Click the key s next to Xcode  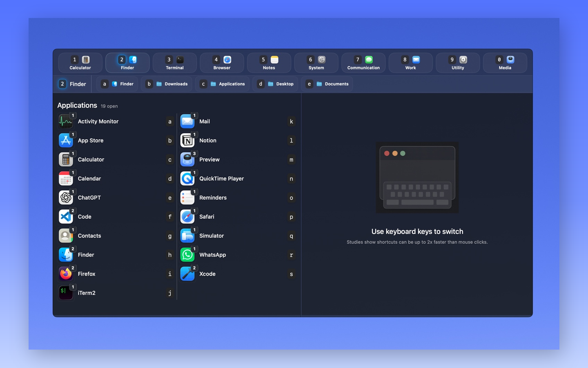click(x=291, y=274)
